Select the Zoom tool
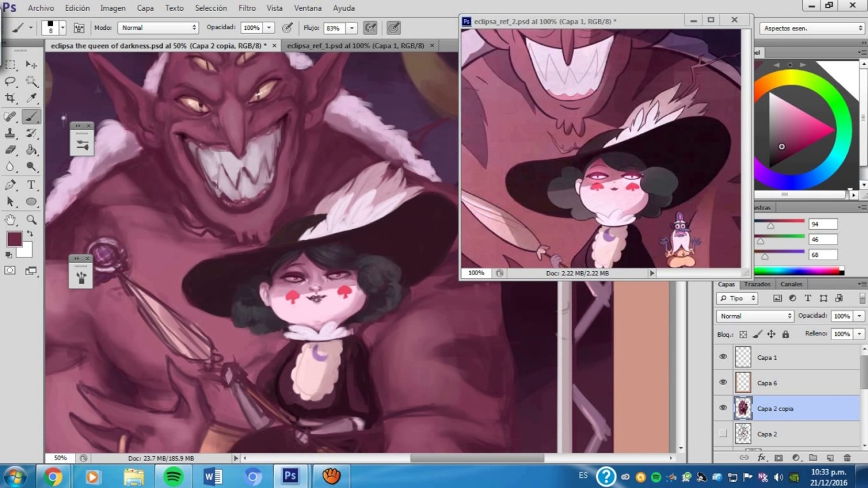 pos(31,220)
